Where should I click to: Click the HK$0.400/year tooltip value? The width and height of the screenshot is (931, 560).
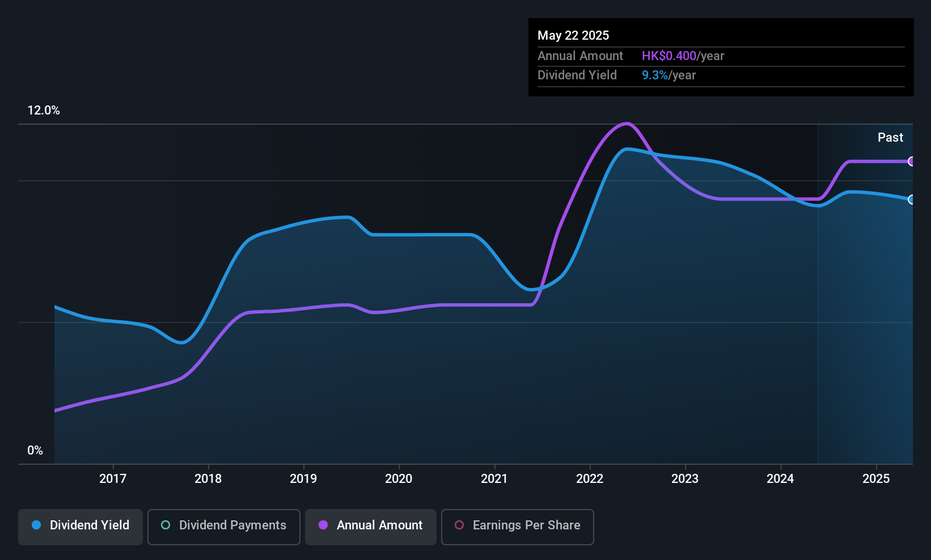point(683,56)
